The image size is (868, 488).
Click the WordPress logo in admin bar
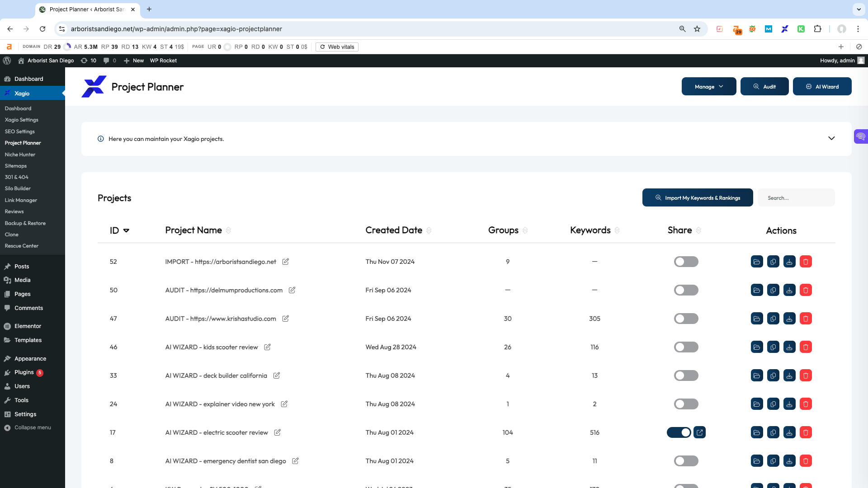(x=7, y=61)
